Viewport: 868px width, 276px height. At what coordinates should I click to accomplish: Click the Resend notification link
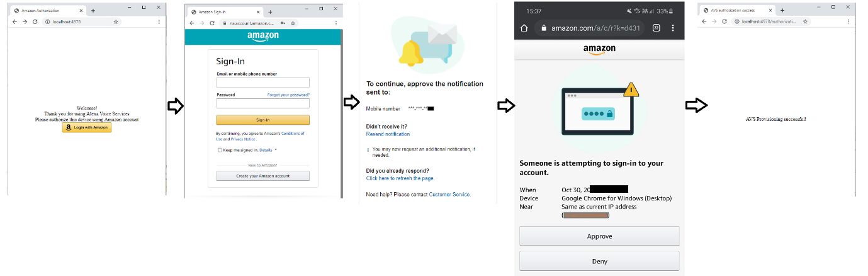[x=388, y=134]
